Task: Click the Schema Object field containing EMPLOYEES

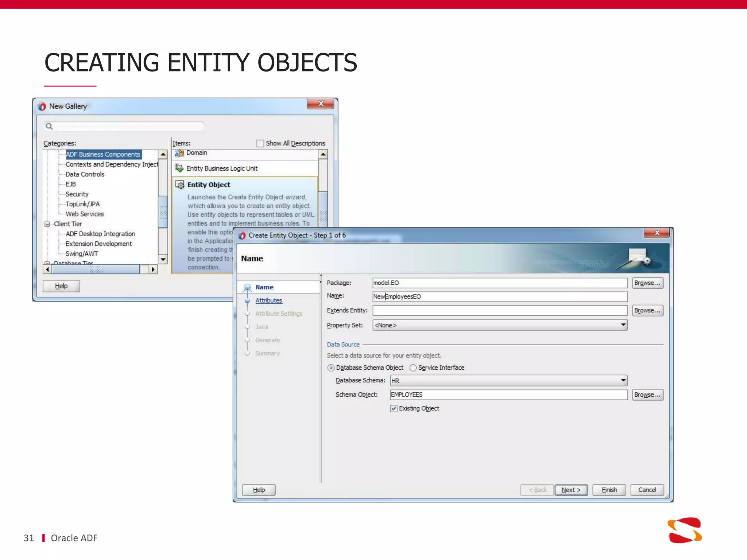Action: tap(508, 395)
